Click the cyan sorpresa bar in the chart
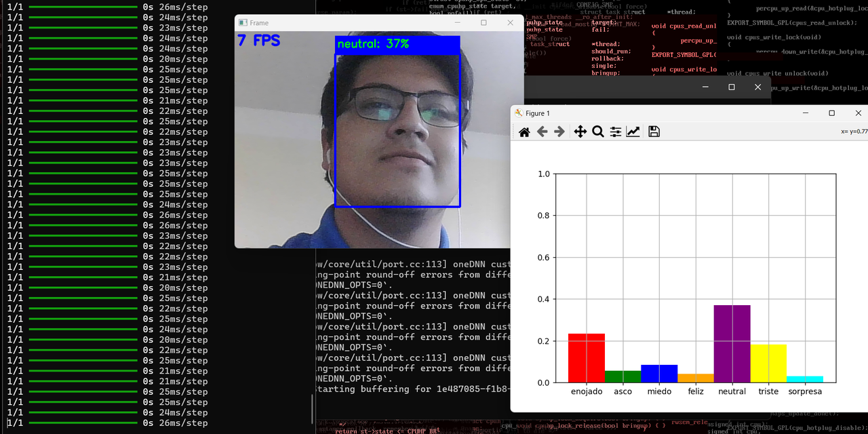 [805, 379]
